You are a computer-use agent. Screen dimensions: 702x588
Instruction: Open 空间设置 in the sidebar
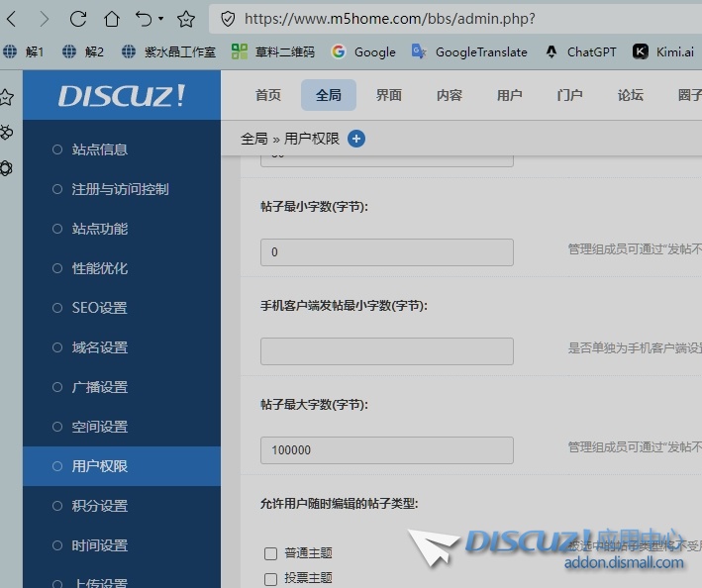coord(122,427)
